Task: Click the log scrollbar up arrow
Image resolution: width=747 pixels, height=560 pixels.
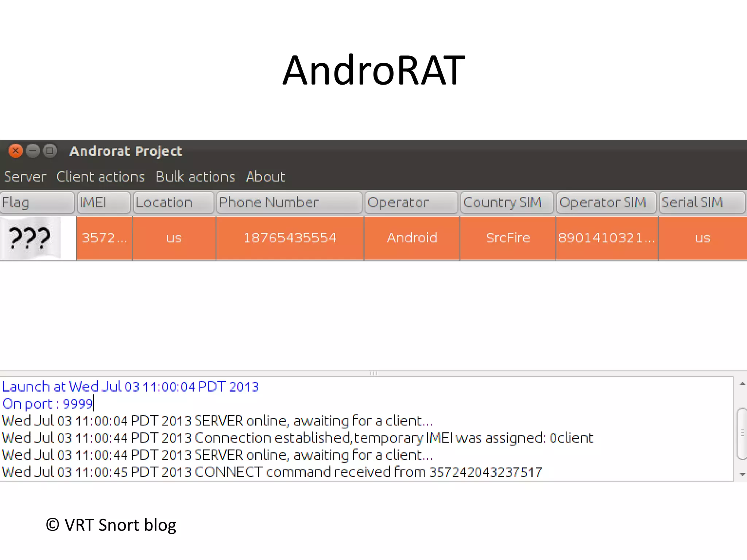Action: 742,384
